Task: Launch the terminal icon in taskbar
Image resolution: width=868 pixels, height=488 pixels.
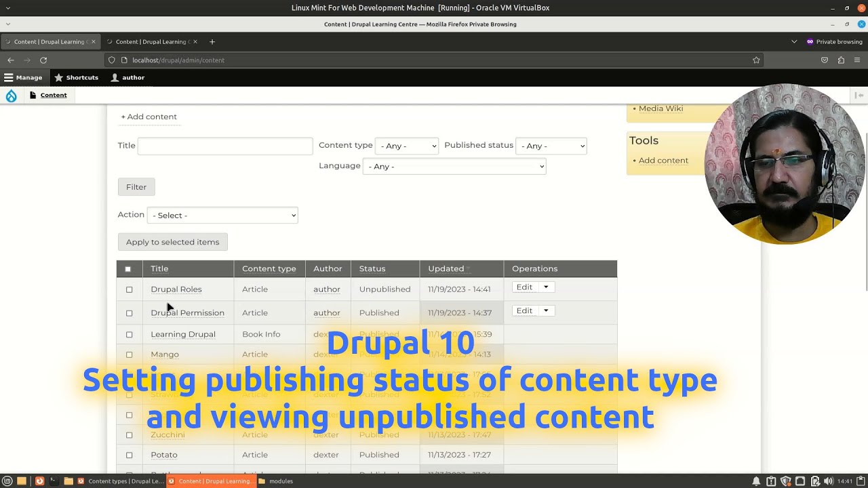Action: [x=54, y=481]
